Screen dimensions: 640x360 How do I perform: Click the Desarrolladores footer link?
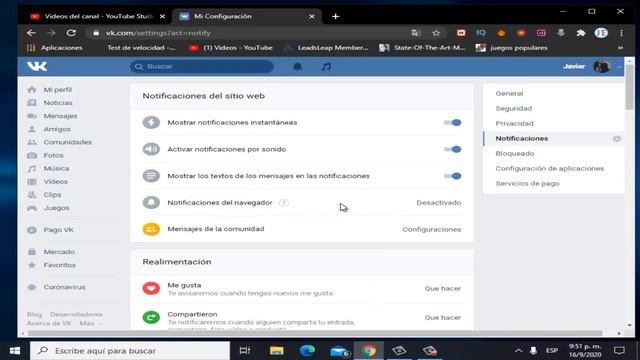click(x=76, y=314)
